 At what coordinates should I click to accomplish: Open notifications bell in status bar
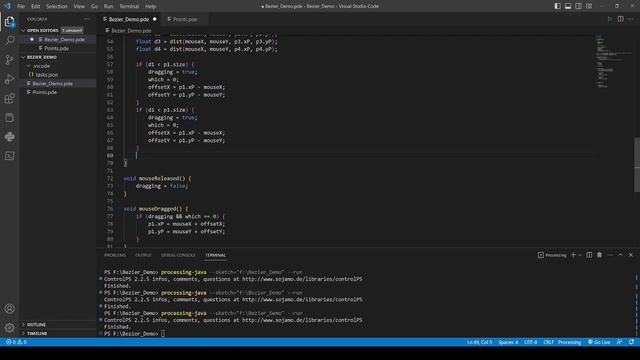coord(631,342)
